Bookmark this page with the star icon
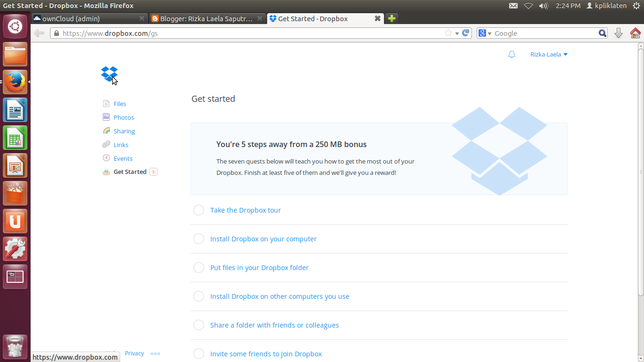Viewport: 644px width, 362px height. point(448,33)
